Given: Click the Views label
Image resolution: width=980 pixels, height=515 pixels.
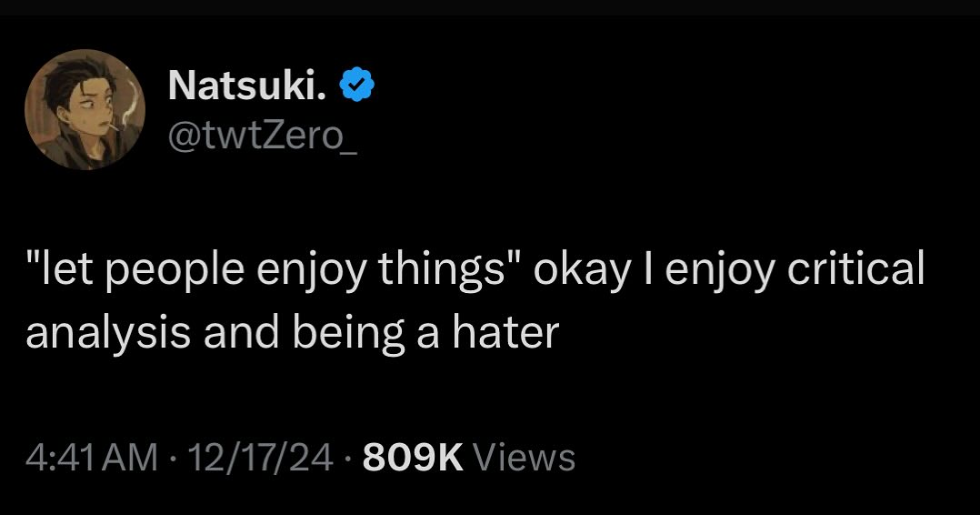Looking at the screenshot, I should click(525, 457).
